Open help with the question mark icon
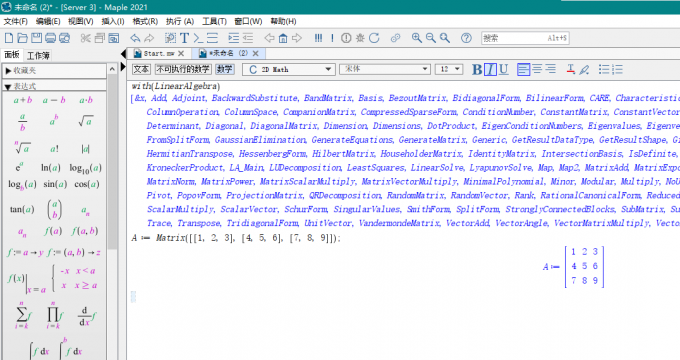680x360 pixels. [x=466, y=38]
